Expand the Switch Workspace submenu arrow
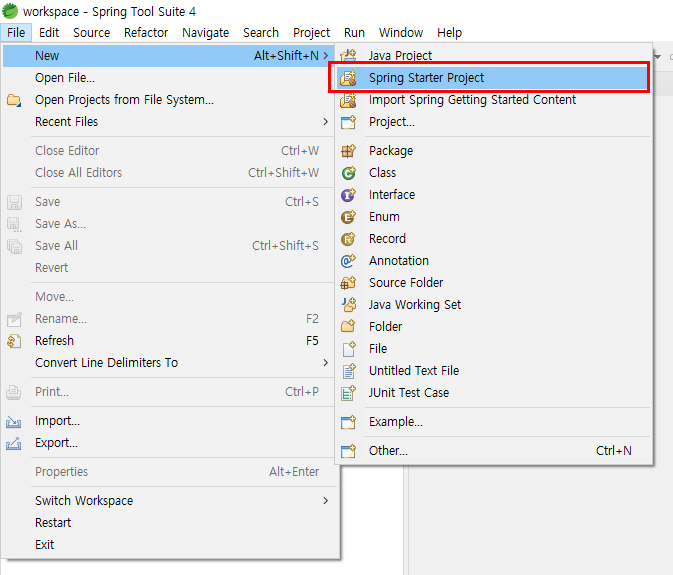This screenshot has height=575, width=673. [326, 501]
